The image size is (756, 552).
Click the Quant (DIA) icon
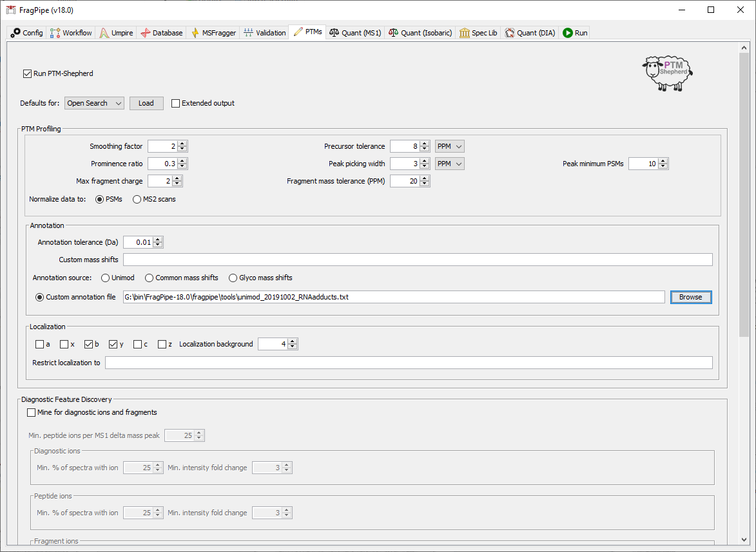(x=510, y=33)
